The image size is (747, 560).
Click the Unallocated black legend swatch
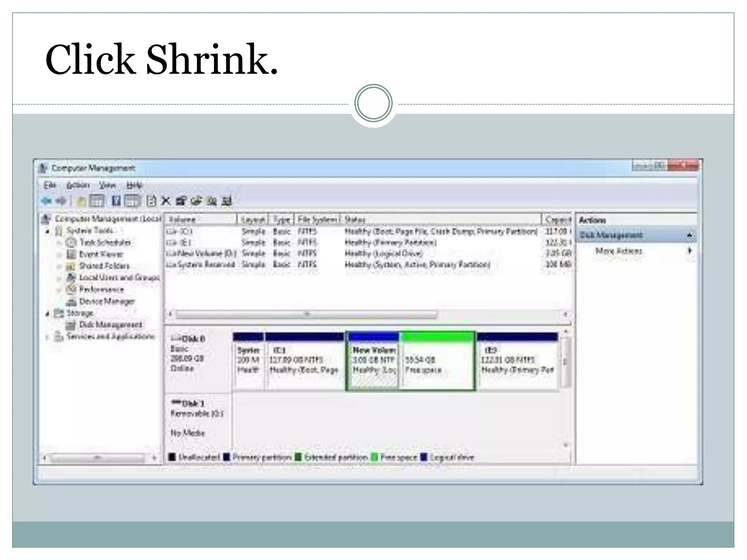point(172,457)
